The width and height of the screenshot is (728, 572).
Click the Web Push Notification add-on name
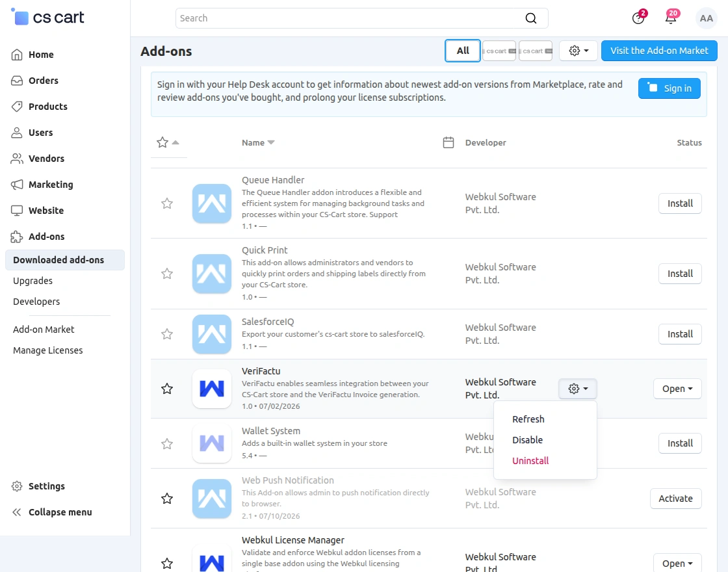click(288, 480)
